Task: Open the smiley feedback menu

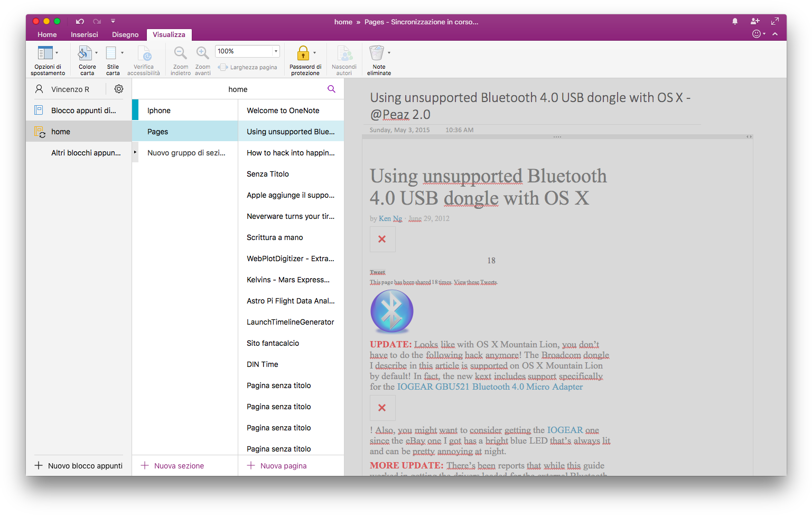Action: click(759, 34)
